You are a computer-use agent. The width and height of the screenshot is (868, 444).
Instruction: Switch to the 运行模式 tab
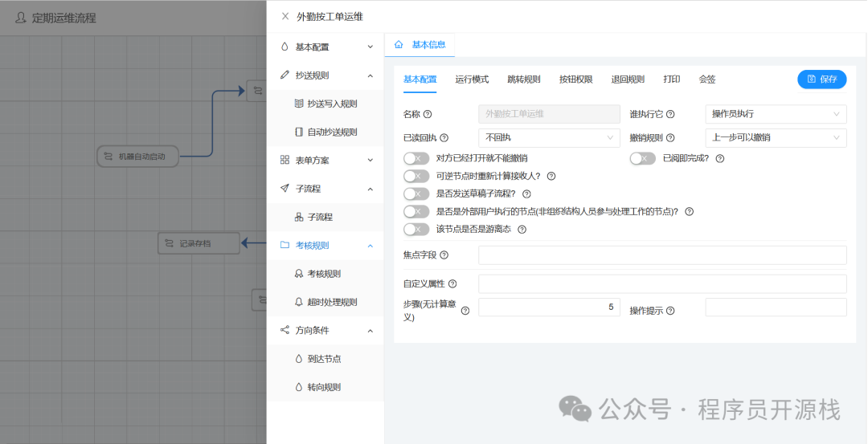(472, 79)
